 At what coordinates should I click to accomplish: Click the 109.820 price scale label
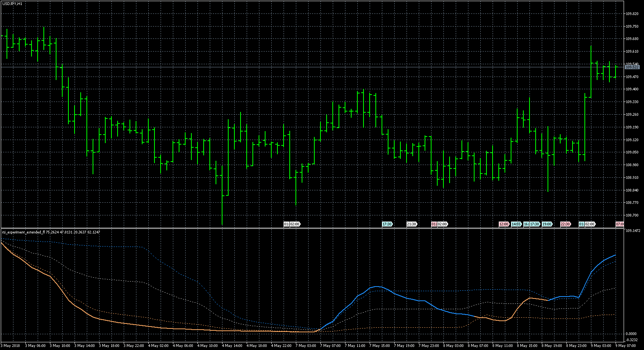coord(632,14)
